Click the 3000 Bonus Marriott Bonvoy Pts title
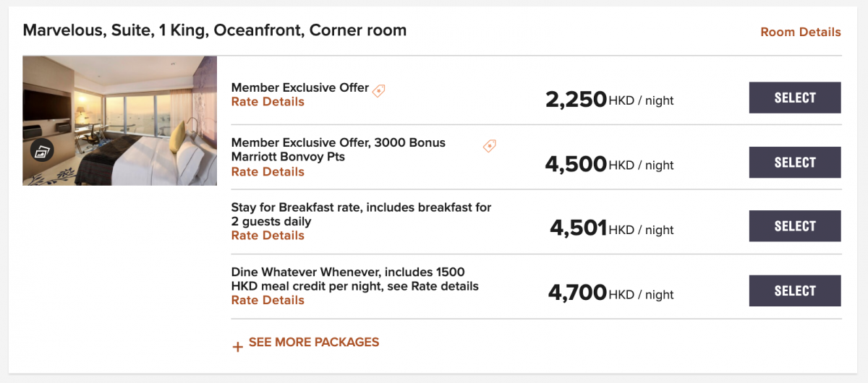Screen dimensions: 868x383 click(339, 150)
